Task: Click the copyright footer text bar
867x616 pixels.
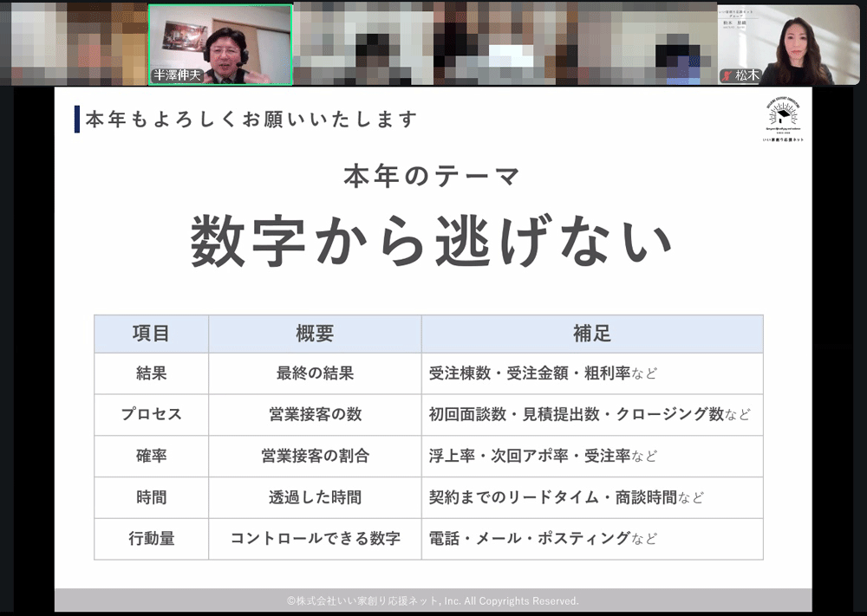Action: coord(433,600)
